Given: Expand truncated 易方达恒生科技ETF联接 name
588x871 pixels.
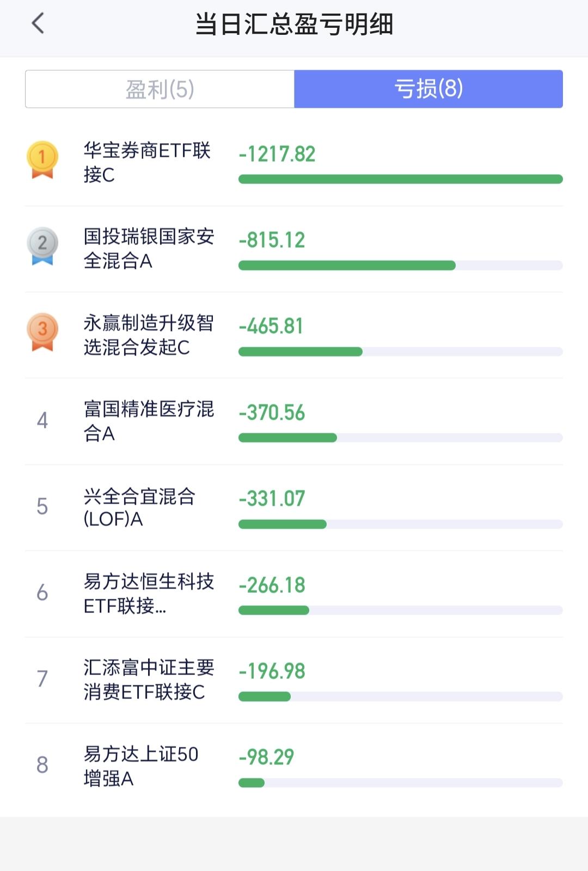Looking at the screenshot, I should [x=149, y=593].
